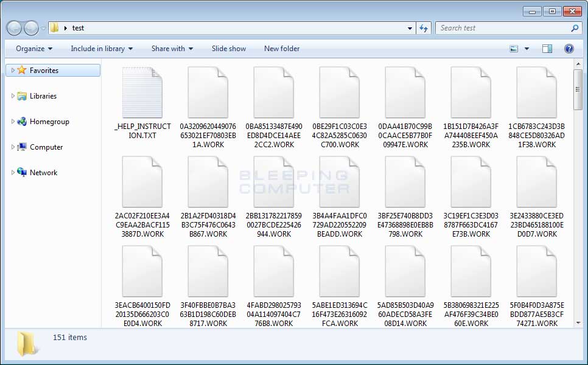The image size is (588, 365).
Task: Click the Forward navigation arrow button
Action: (x=31, y=28)
